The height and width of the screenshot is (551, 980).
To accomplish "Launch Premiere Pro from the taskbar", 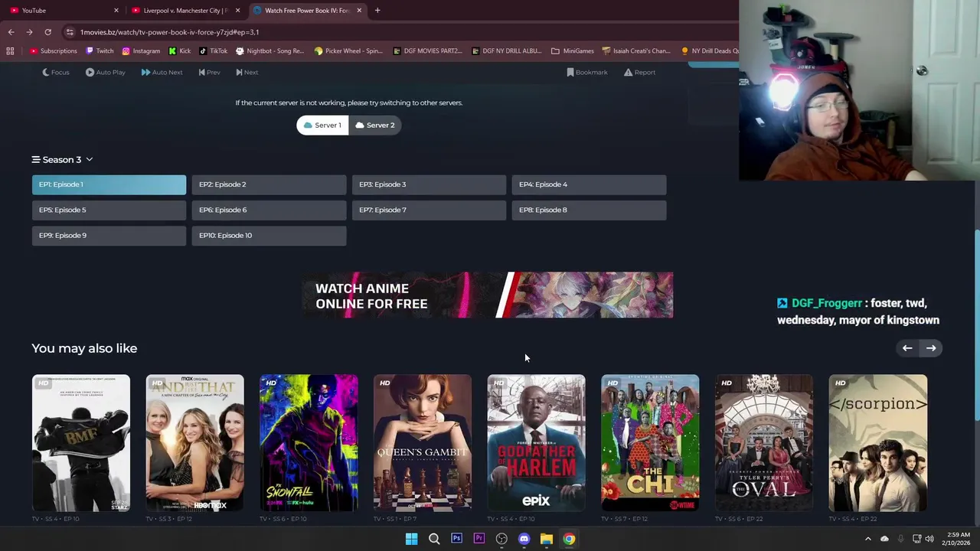I will click(x=479, y=539).
